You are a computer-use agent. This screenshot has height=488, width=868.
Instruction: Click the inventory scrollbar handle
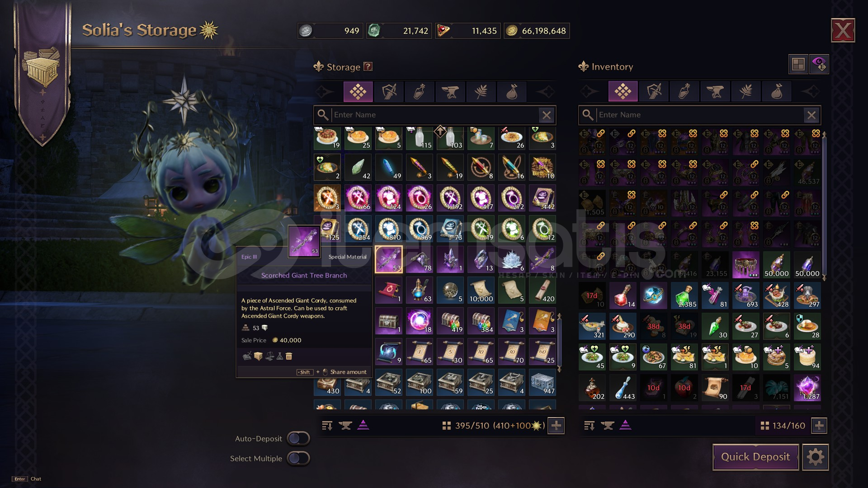tap(824, 206)
